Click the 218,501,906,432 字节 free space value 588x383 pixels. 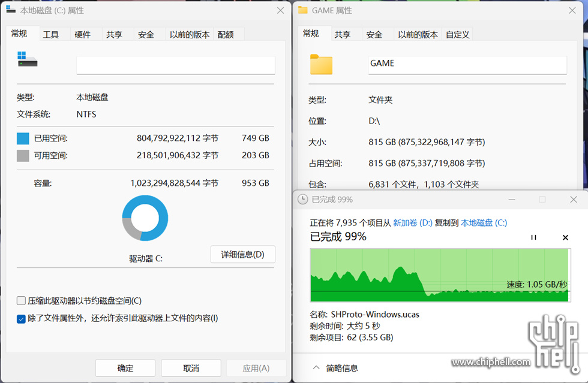tap(178, 155)
